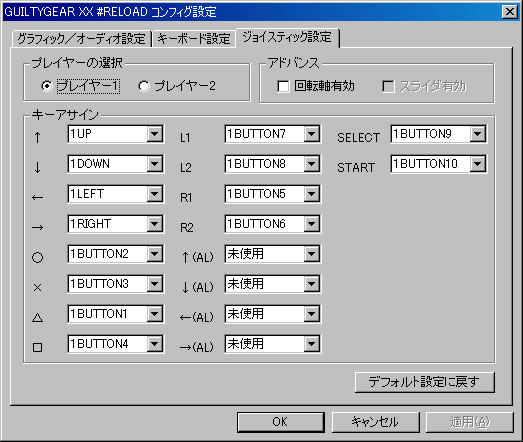Open ←(AL) 未使用 dropdown

point(273,314)
